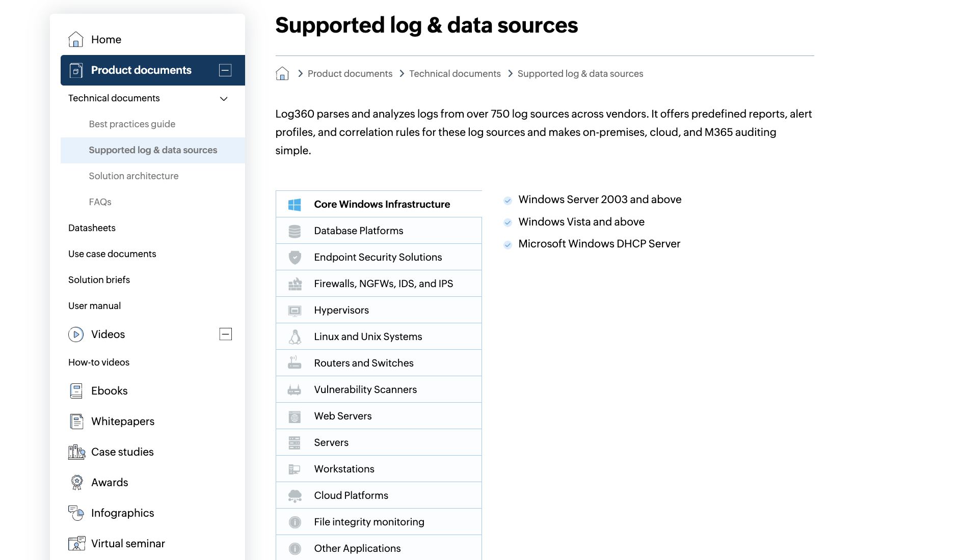
Task: Click 'Windows Vista and above' text
Action: [x=581, y=222]
